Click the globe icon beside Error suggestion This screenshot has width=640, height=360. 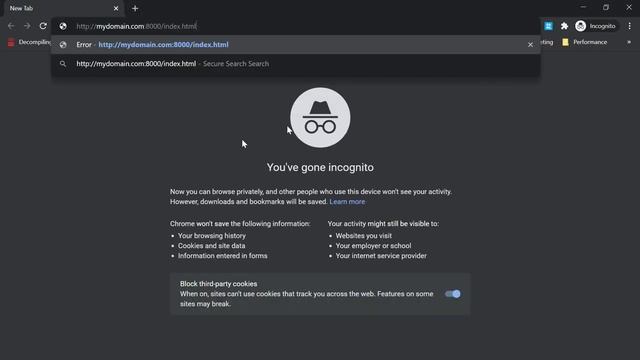[63, 44]
